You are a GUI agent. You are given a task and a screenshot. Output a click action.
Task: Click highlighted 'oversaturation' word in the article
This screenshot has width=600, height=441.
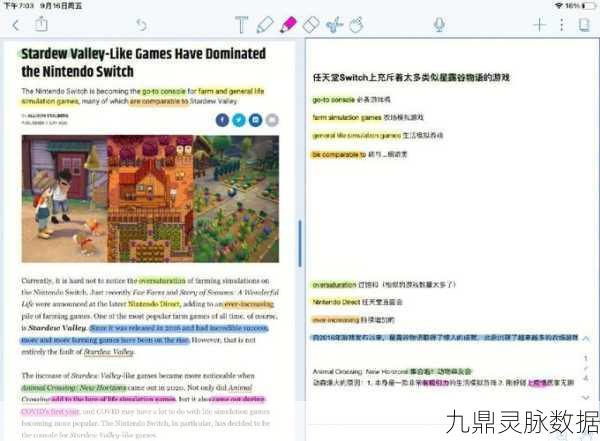pyautogui.click(x=162, y=281)
